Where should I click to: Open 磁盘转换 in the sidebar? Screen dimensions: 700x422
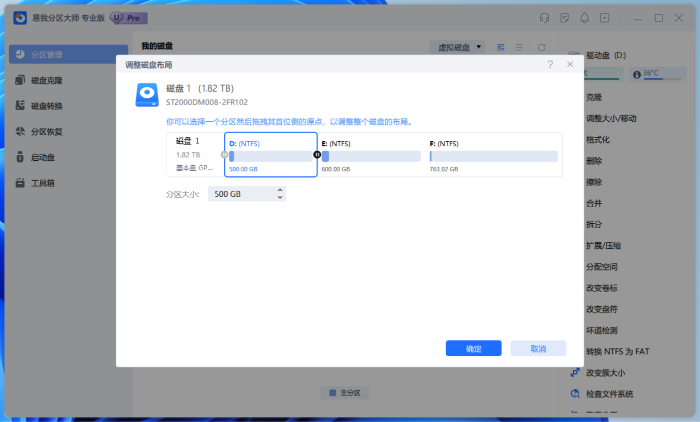[21, 106]
